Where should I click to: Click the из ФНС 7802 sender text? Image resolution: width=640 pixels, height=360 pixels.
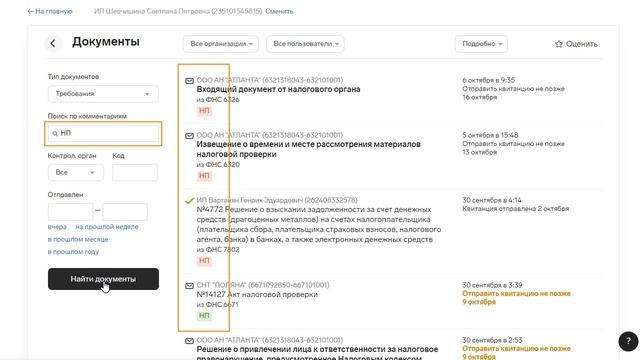pos(218,249)
